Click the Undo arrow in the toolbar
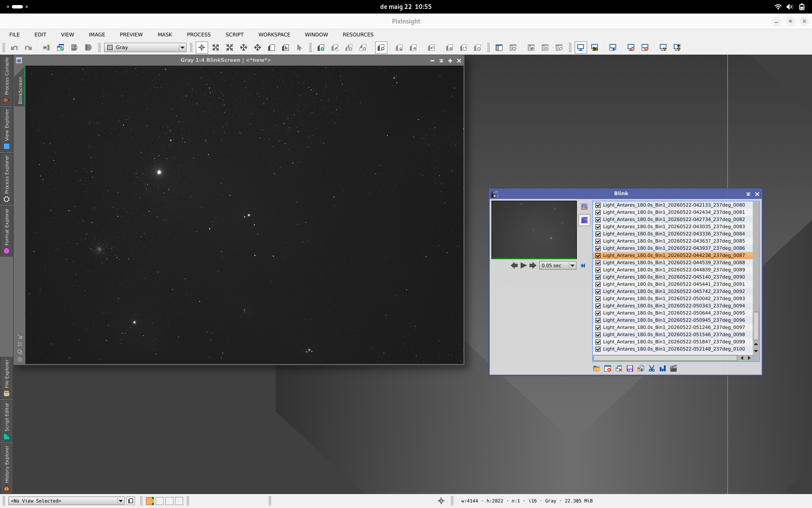The height and width of the screenshot is (508, 812). 14,48
